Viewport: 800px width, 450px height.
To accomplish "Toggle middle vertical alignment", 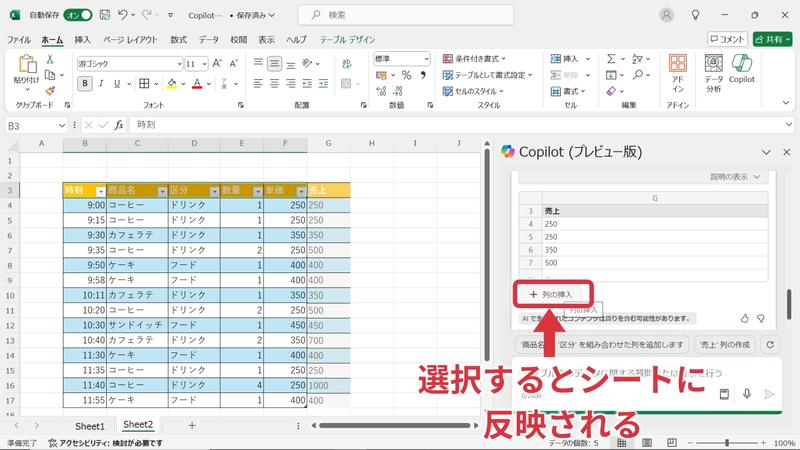I will pos(274,63).
